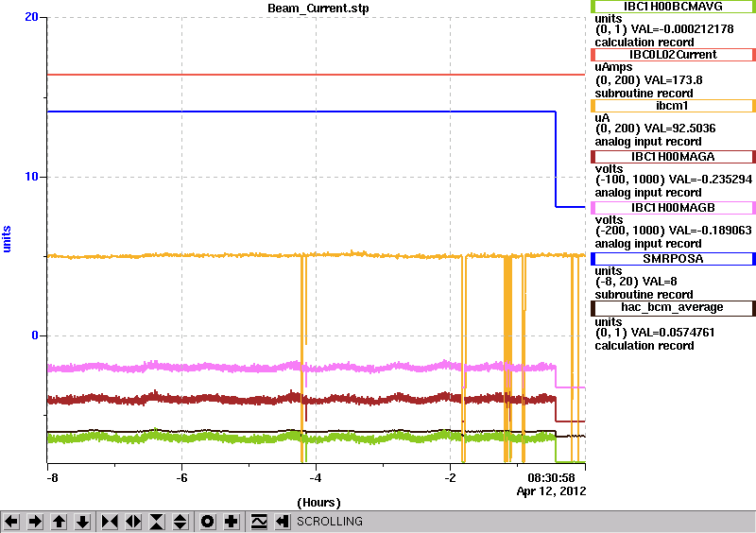Select the ibcm1 legend entry
The height and width of the screenshot is (533, 756).
673,106
